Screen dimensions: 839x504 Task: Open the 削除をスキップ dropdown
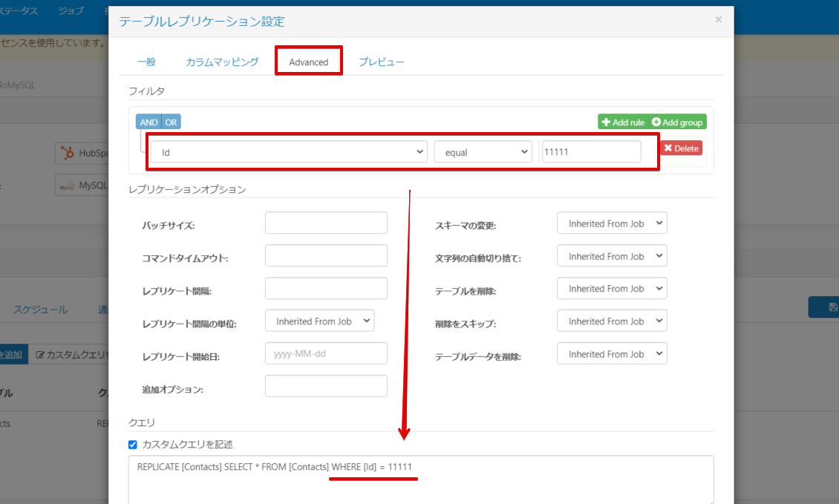(612, 321)
